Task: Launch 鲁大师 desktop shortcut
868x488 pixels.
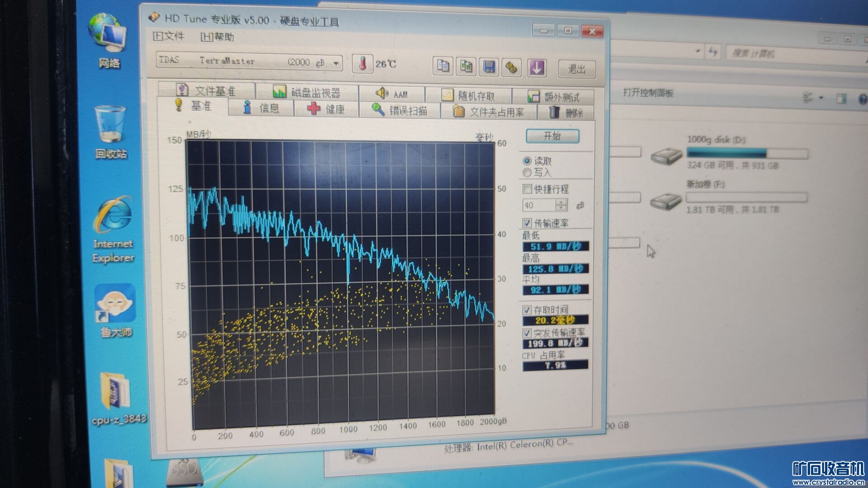Action: click(116, 311)
